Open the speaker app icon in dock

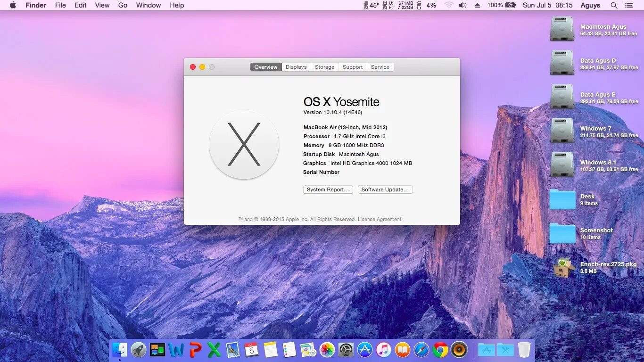point(459,349)
